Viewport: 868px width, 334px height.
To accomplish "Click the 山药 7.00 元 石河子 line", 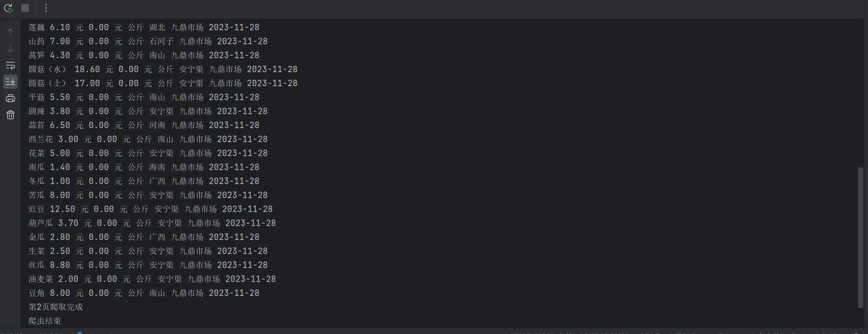I will [148, 41].
